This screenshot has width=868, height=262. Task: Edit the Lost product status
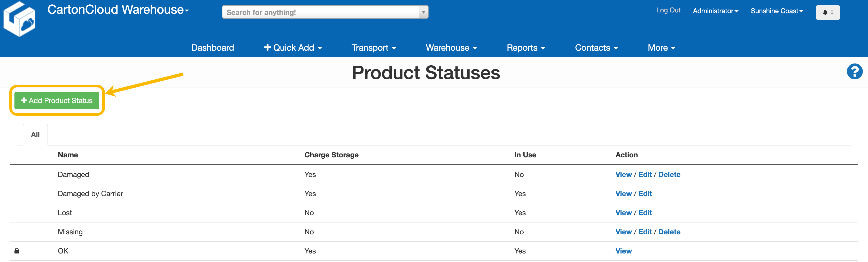point(645,212)
